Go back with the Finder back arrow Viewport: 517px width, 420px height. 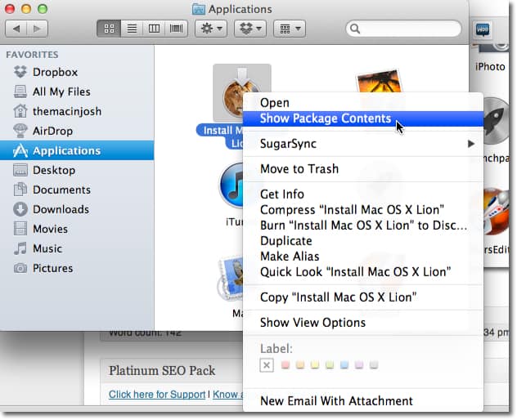tap(16, 29)
